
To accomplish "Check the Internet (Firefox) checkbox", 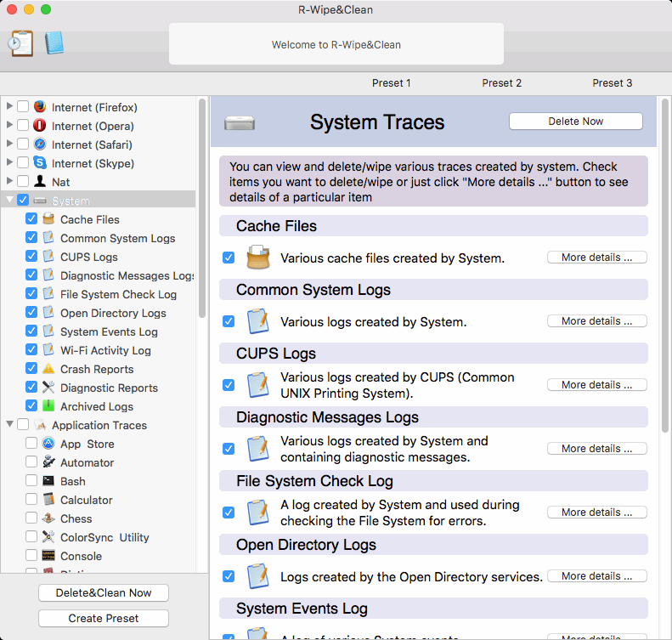I will (23, 106).
